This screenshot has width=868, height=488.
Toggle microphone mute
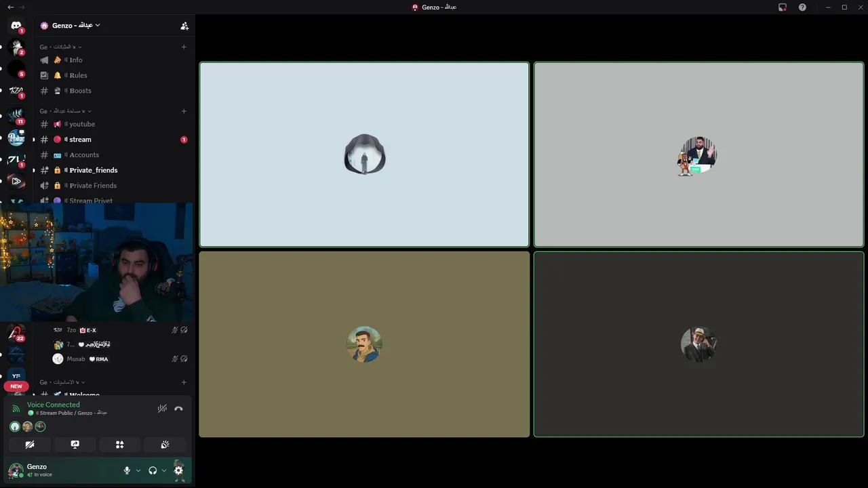point(127,470)
